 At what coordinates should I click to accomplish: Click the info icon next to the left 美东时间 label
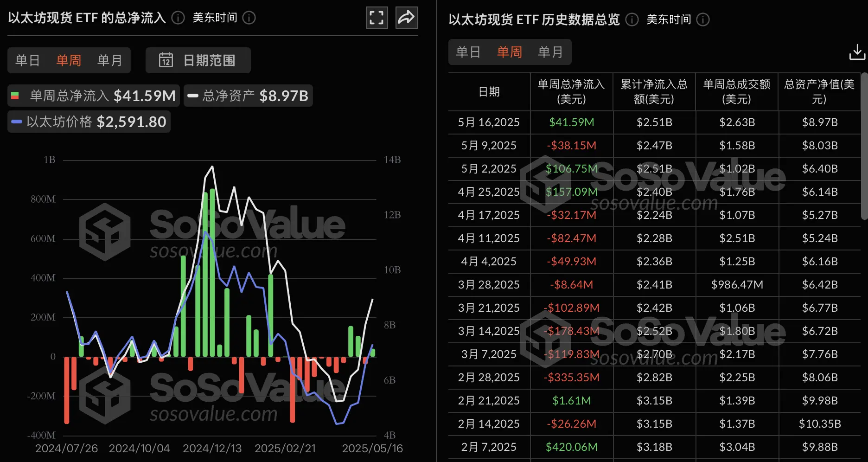pyautogui.click(x=249, y=18)
